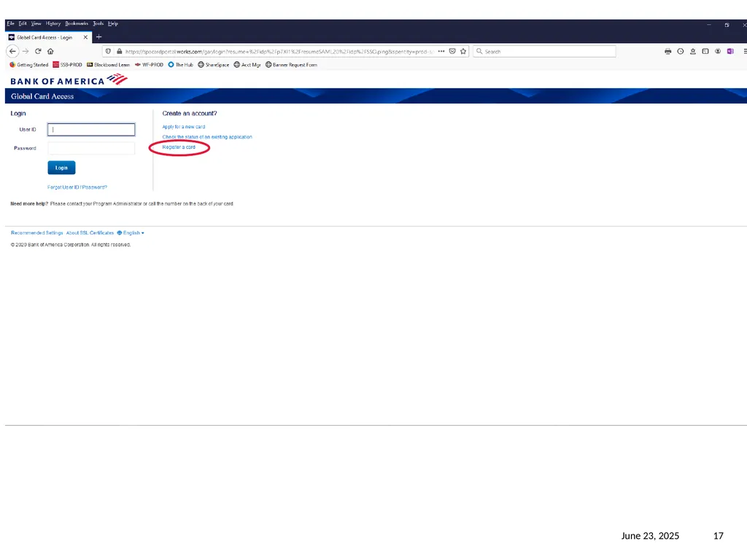Open the File menu
Viewport: 747px width, 560px height.
pyautogui.click(x=10, y=23)
